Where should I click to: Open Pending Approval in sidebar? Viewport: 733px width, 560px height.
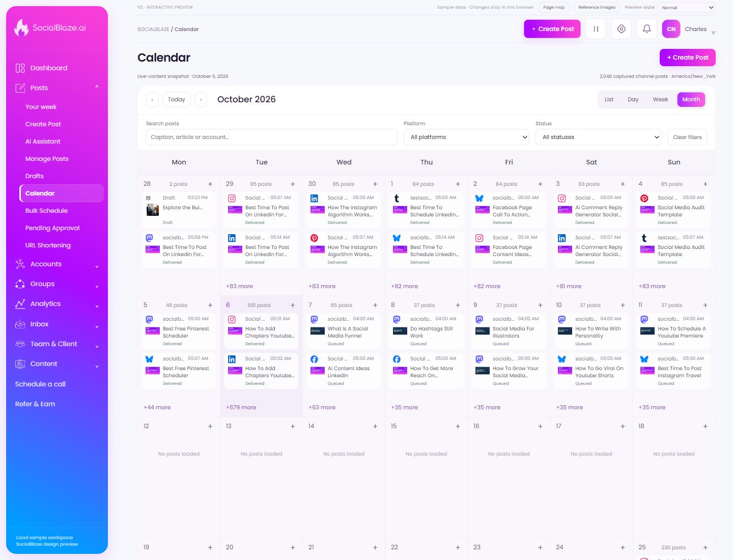pos(52,228)
